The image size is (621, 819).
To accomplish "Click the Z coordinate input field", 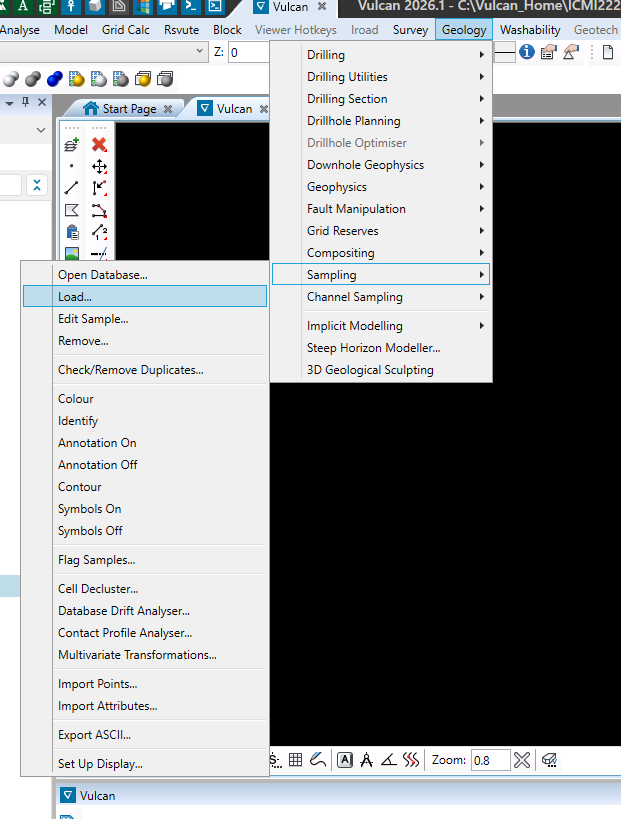I will (x=249, y=52).
